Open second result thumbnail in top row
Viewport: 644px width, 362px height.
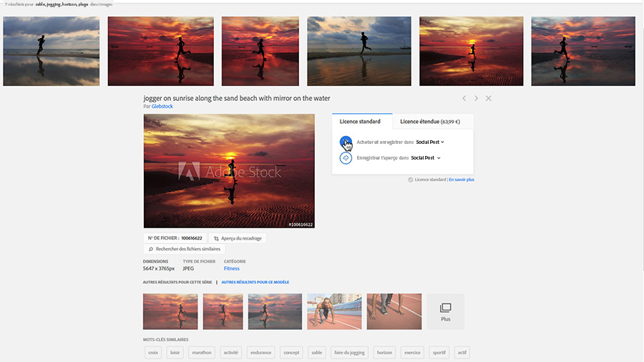[x=160, y=52]
